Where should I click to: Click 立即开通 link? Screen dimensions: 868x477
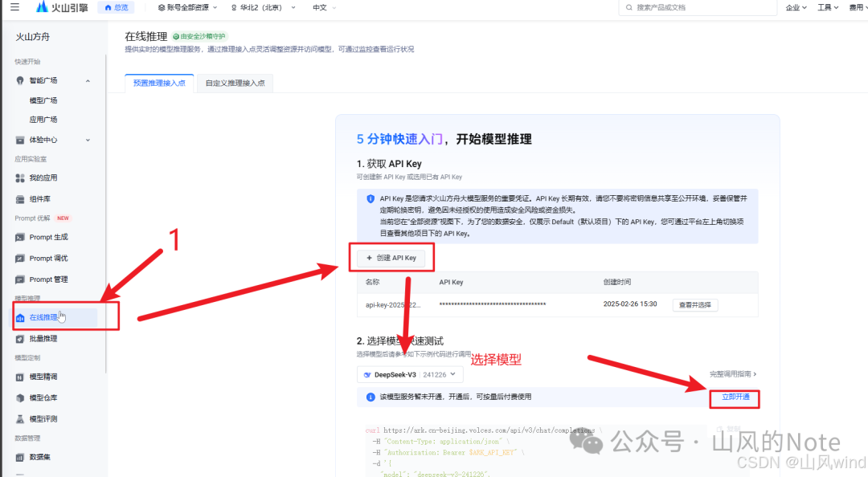[735, 397]
